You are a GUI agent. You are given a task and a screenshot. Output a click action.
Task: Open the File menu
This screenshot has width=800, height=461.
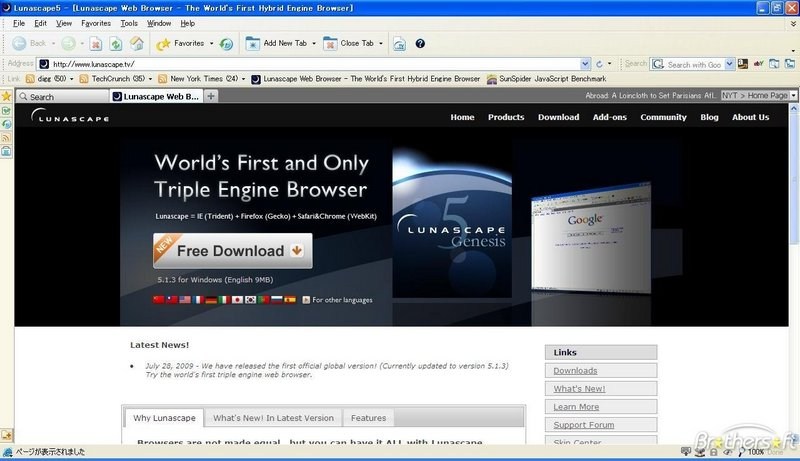click(x=19, y=23)
